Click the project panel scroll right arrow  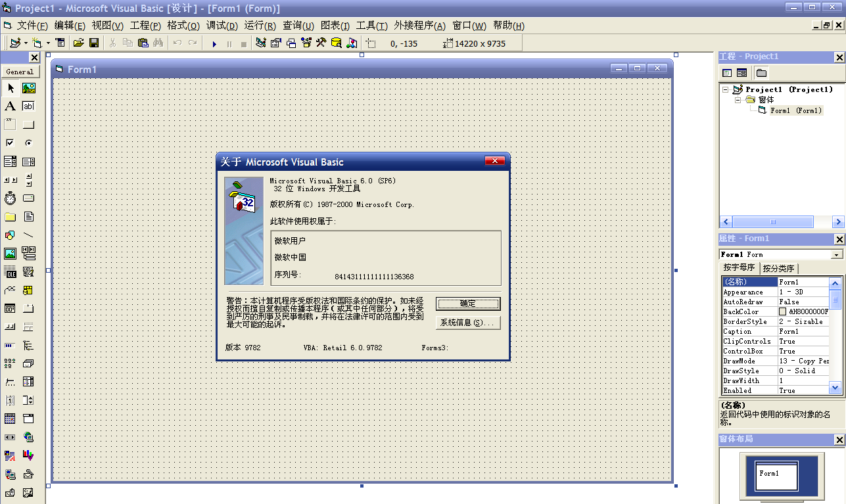tap(838, 222)
